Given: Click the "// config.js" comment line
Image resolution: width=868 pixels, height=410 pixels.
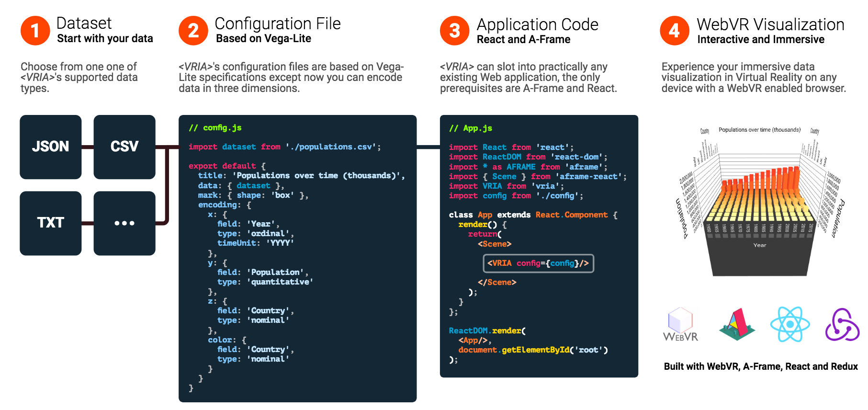Looking at the screenshot, I should (215, 128).
